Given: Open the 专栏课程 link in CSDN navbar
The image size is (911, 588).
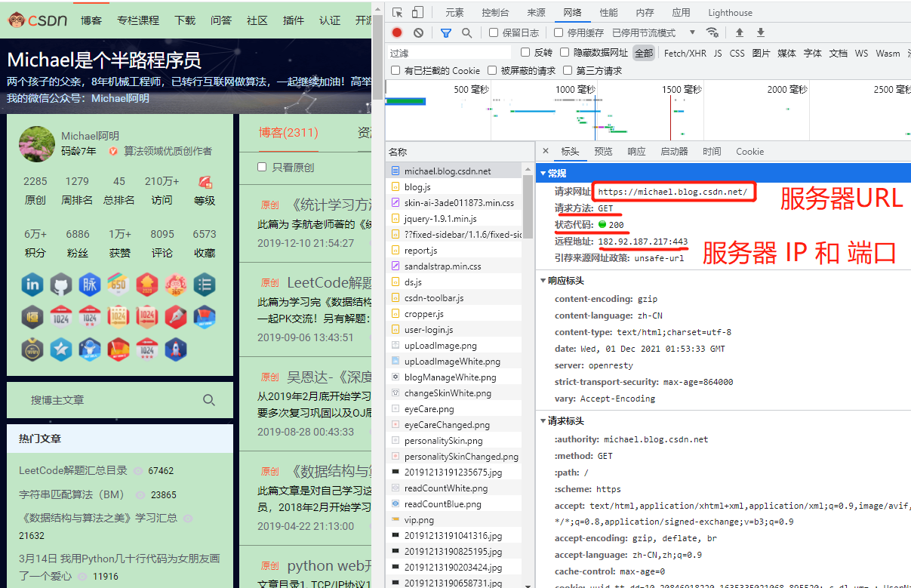Looking at the screenshot, I should pos(138,20).
